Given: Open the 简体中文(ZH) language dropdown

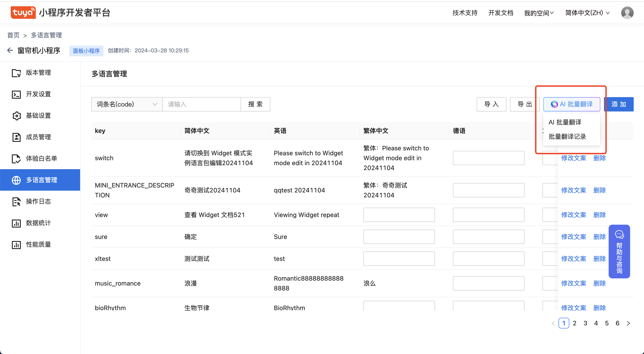Looking at the screenshot, I should [587, 13].
